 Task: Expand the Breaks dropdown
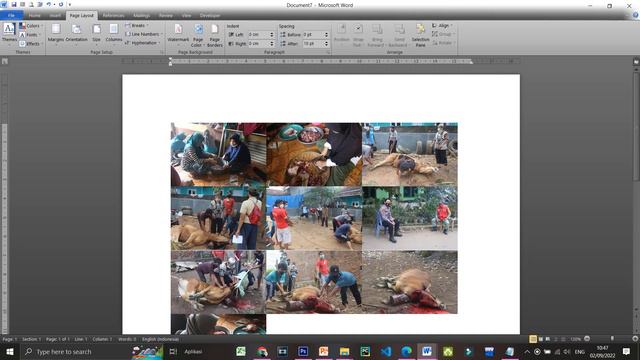click(137, 26)
